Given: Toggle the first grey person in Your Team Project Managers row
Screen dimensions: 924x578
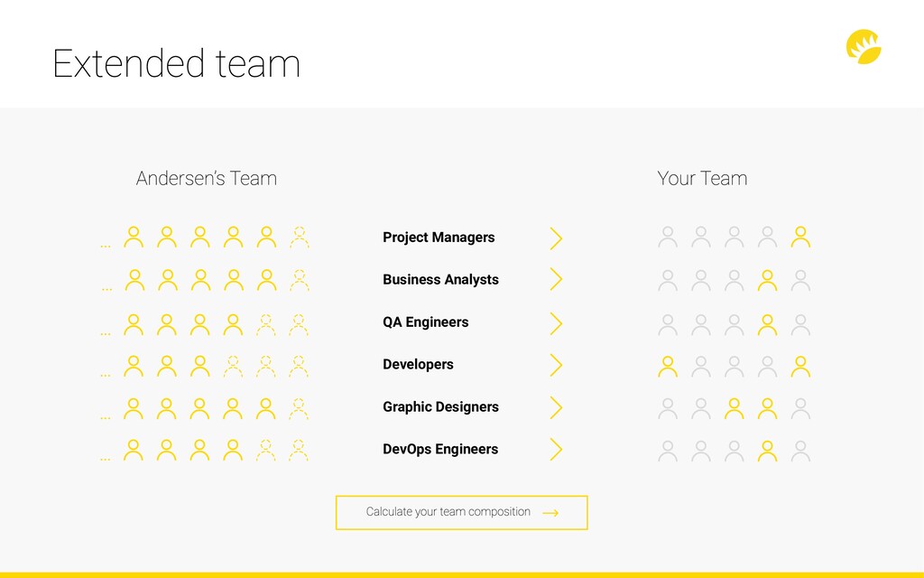Looking at the screenshot, I should coord(668,238).
